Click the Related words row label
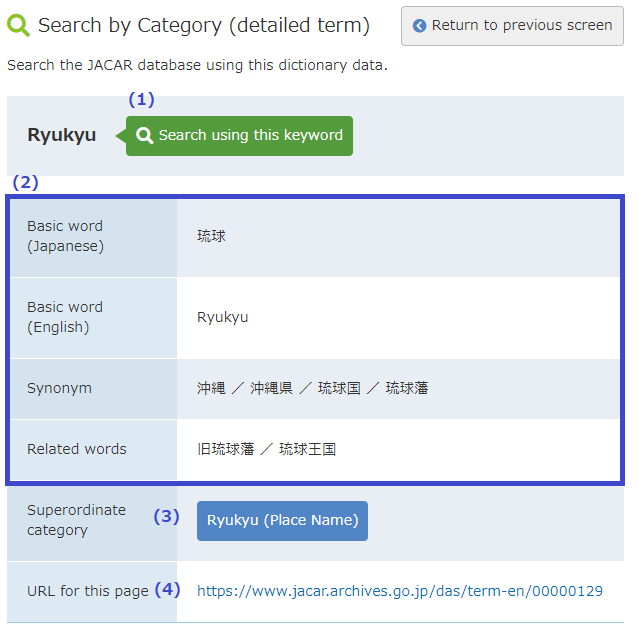The height and width of the screenshot is (633, 639). pos(77,449)
